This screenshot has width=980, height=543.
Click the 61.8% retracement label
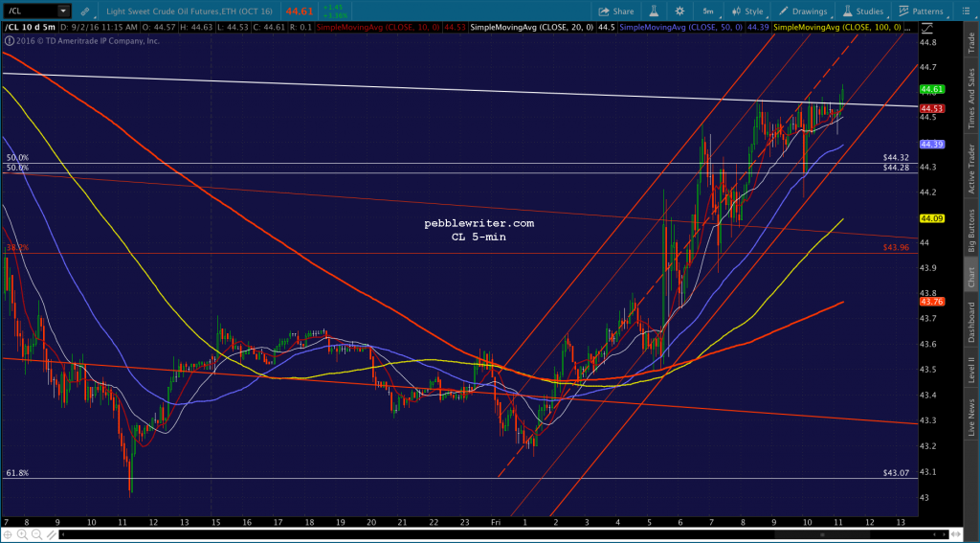click(x=17, y=473)
